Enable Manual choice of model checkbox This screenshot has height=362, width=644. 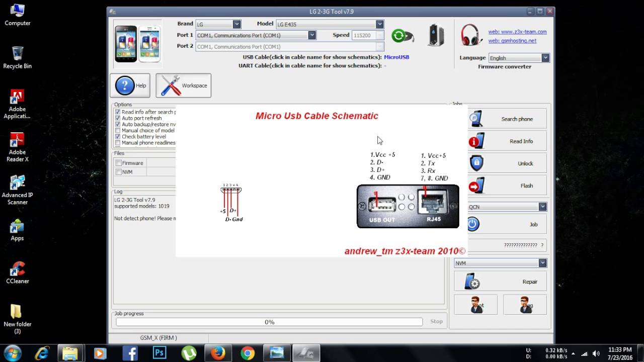[x=118, y=130]
